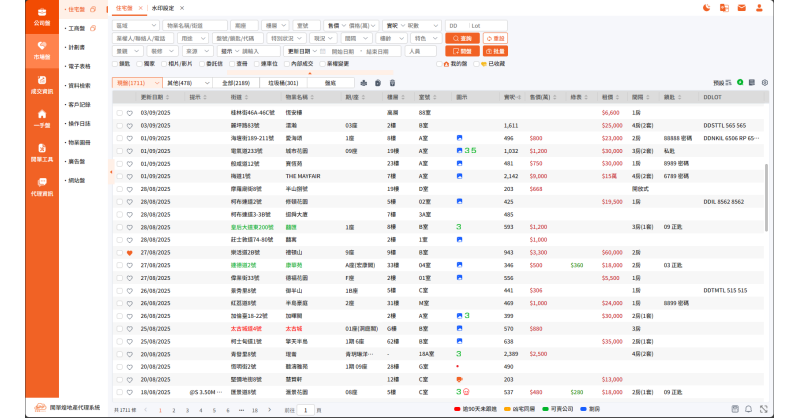Image resolution: width=800 pixels, height=418 pixels.
Task: Click the trash delete icon above table
Action: coord(392,82)
